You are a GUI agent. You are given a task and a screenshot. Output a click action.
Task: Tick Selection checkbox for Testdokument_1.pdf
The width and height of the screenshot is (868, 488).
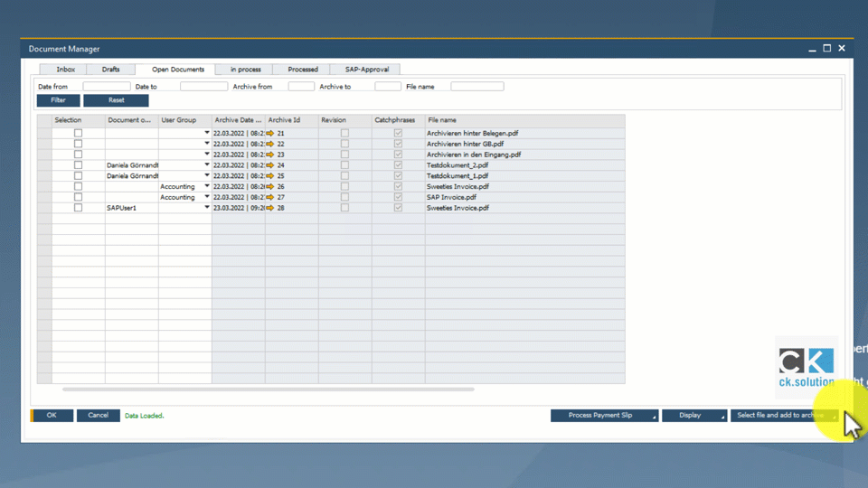point(78,176)
